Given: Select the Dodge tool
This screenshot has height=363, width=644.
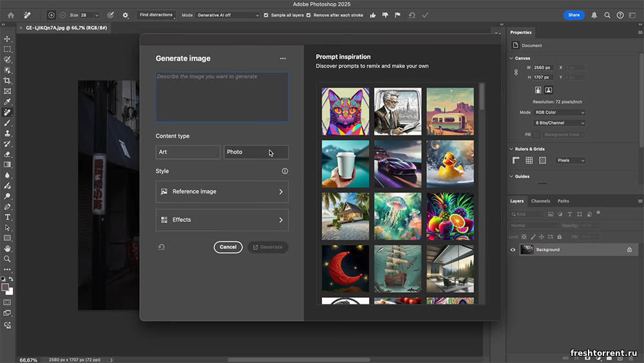Looking at the screenshot, I should (7, 196).
